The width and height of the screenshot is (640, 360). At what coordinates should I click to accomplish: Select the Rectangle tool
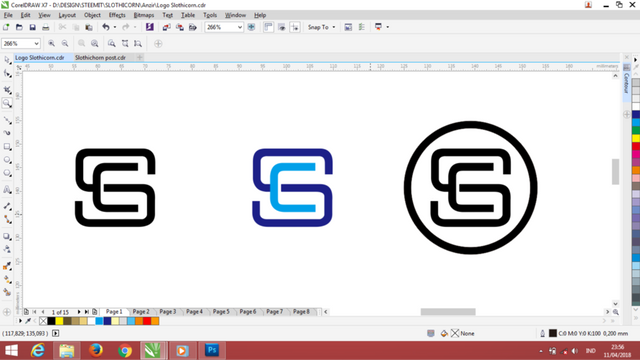point(7,147)
